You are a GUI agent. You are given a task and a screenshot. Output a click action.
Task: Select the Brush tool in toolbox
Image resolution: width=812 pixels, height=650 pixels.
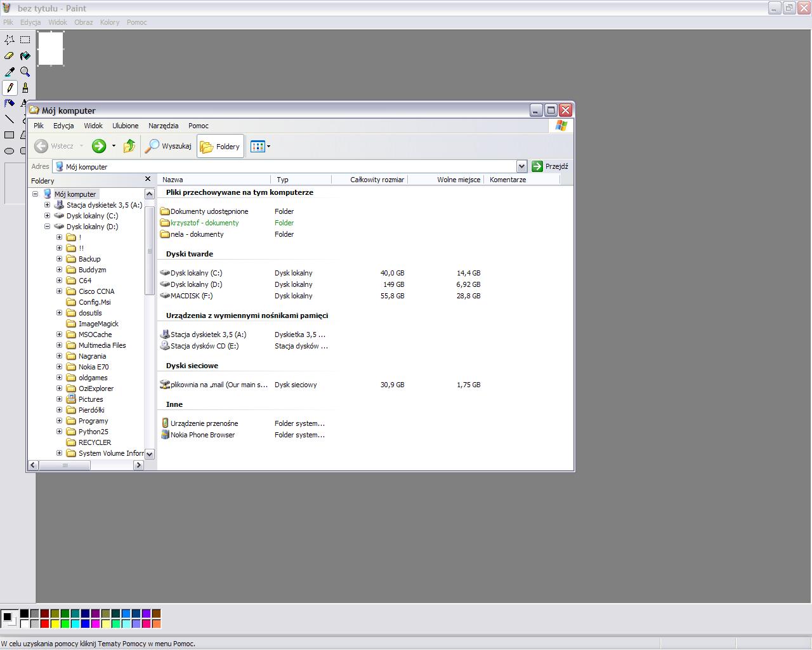pos(25,88)
